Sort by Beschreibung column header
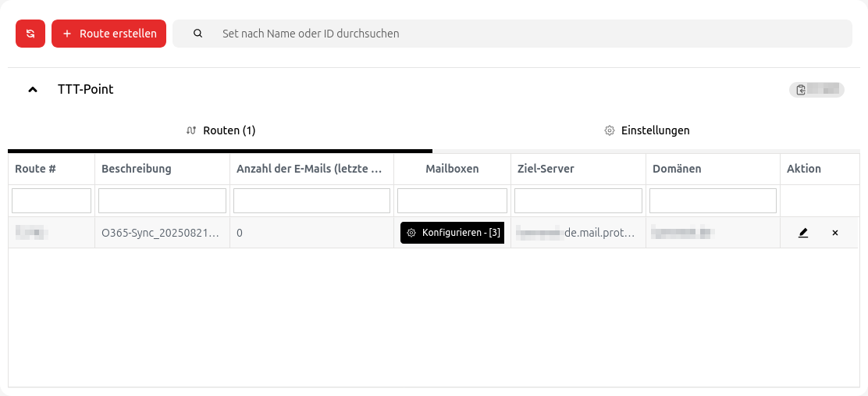The height and width of the screenshot is (396, 868). point(137,169)
